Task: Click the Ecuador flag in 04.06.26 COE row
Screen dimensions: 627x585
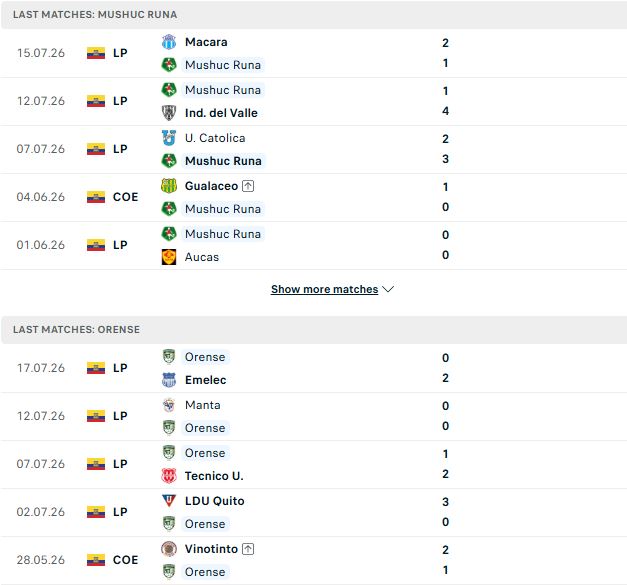Action: [x=96, y=197]
